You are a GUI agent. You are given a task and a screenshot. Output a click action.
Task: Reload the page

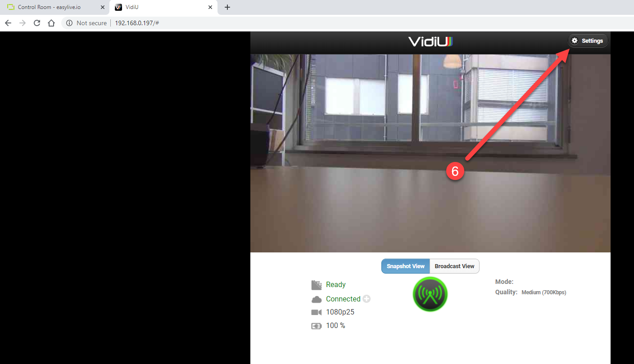pyautogui.click(x=37, y=23)
